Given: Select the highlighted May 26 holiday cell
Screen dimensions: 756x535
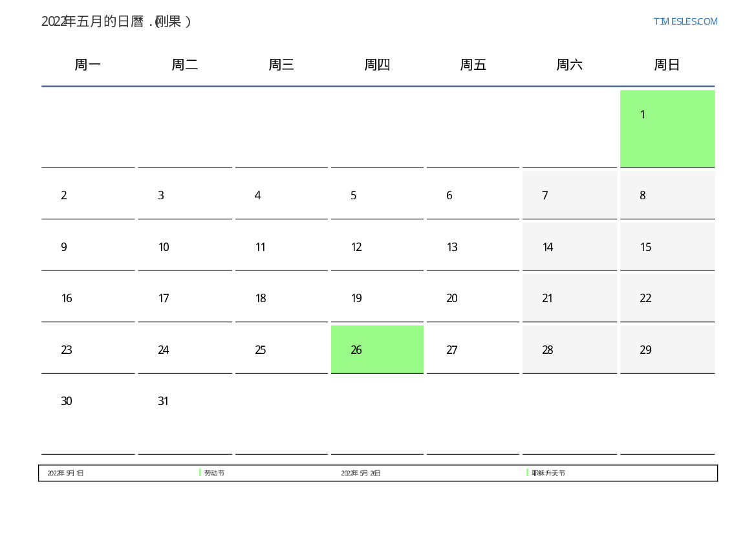Looking at the screenshot, I should (377, 349).
